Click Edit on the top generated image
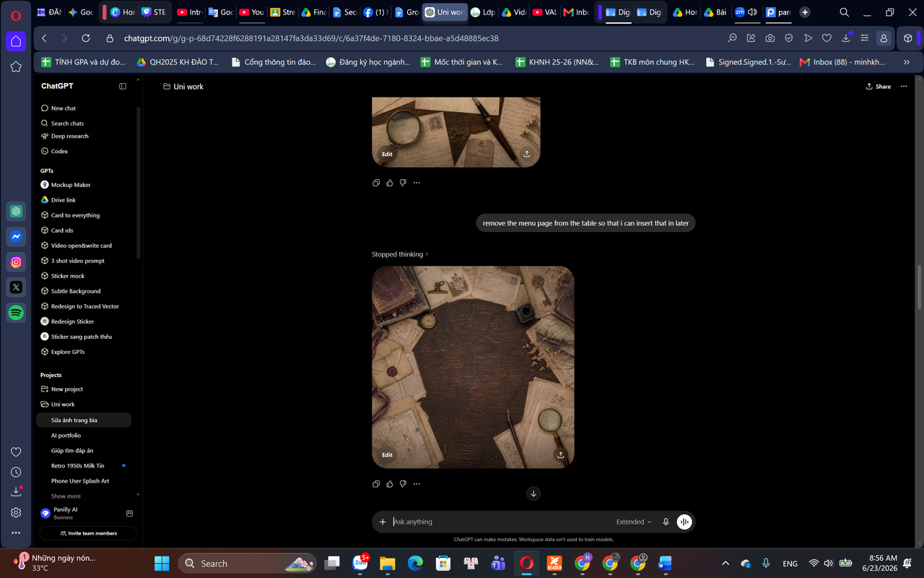Screen dimensions: 924x578 [x=387, y=154]
